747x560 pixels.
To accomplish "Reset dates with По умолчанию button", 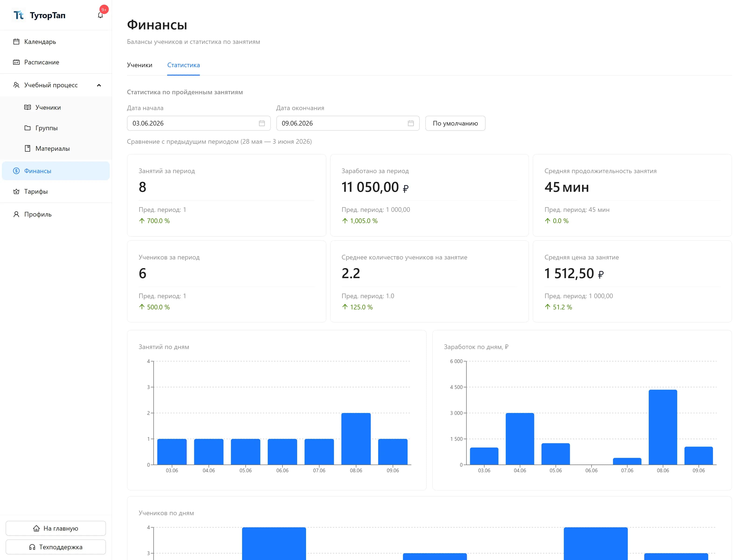I will coord(455,123).
